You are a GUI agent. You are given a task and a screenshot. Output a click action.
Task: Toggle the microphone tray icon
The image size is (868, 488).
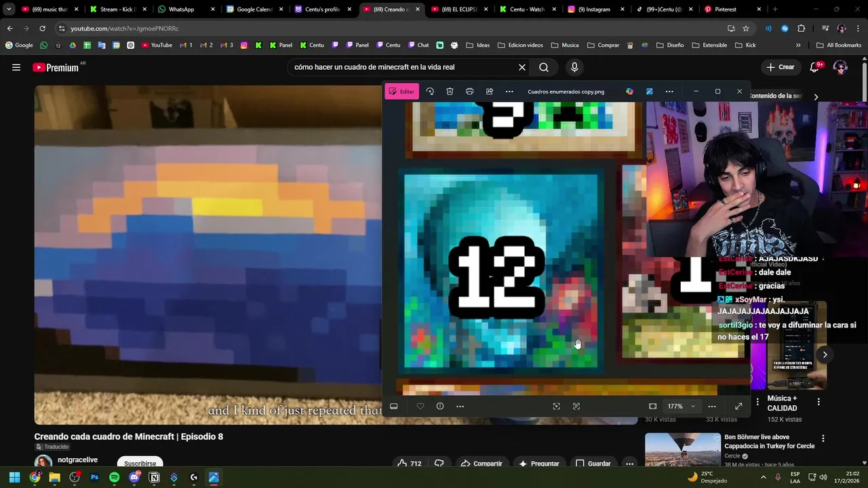778,477
